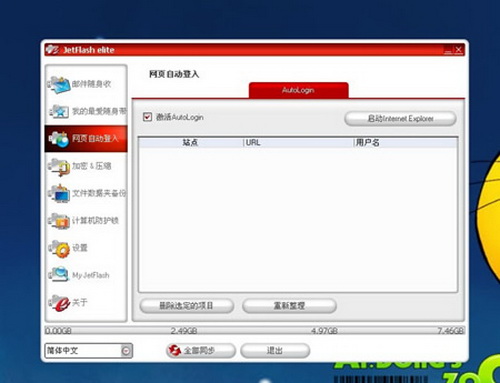The image size is (500, 383).
Task: Click the 删除选定的项目 button
Action: pos(186,306)
